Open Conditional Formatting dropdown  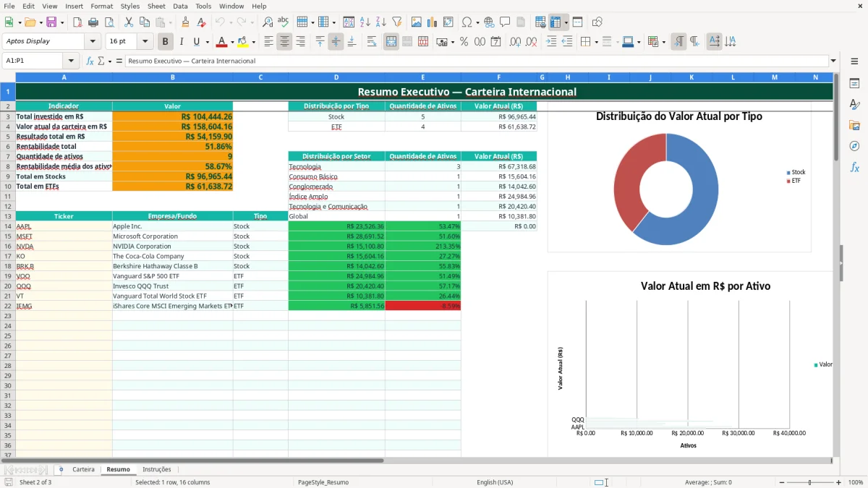click(663, 42)
